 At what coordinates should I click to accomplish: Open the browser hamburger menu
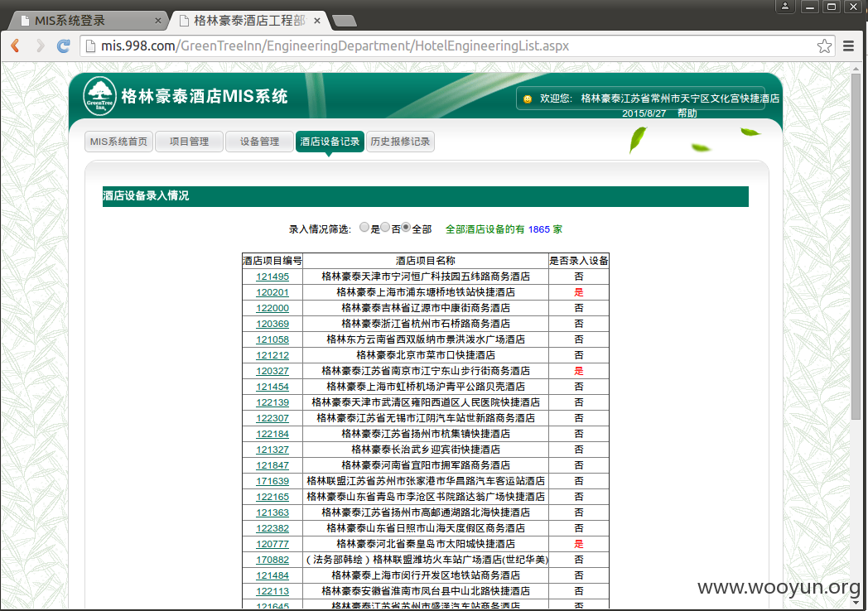(849, 46)
